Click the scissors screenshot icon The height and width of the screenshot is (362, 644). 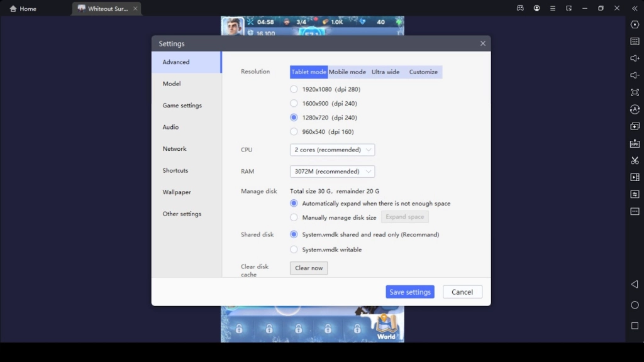pyautogui.click(x=635, y=160)
